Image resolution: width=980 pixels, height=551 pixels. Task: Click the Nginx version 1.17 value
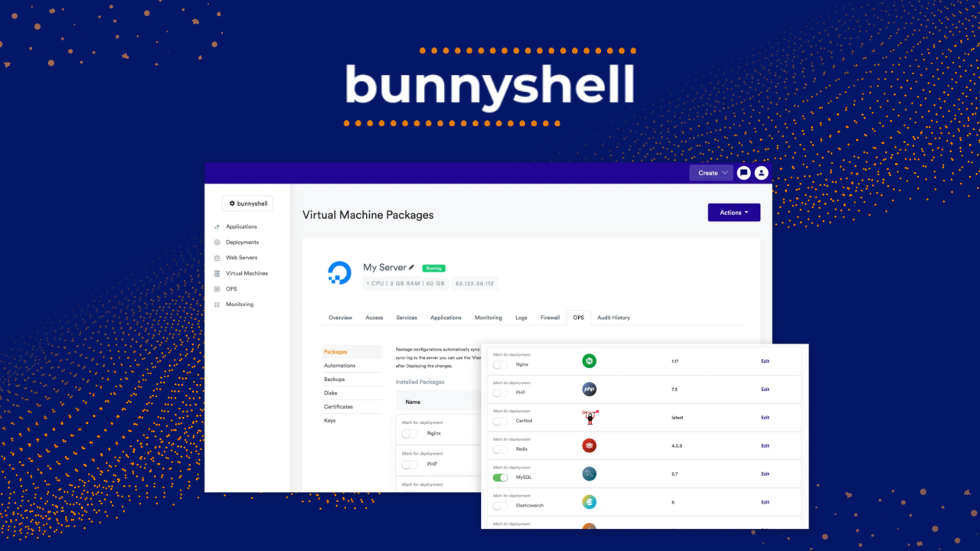click(675, 361)
